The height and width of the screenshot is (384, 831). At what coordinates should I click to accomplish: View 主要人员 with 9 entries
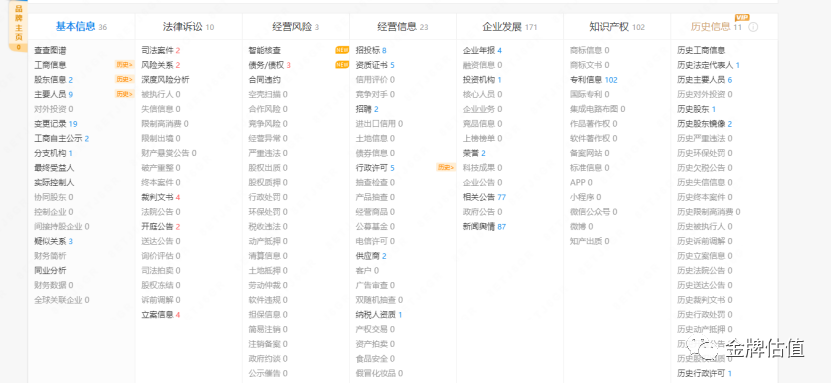tap(54, 95)
